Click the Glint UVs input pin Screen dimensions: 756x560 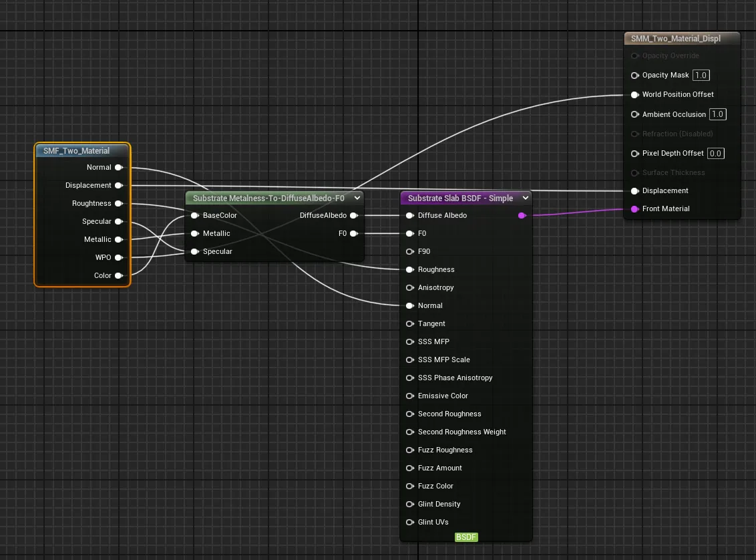click(410, 523)
